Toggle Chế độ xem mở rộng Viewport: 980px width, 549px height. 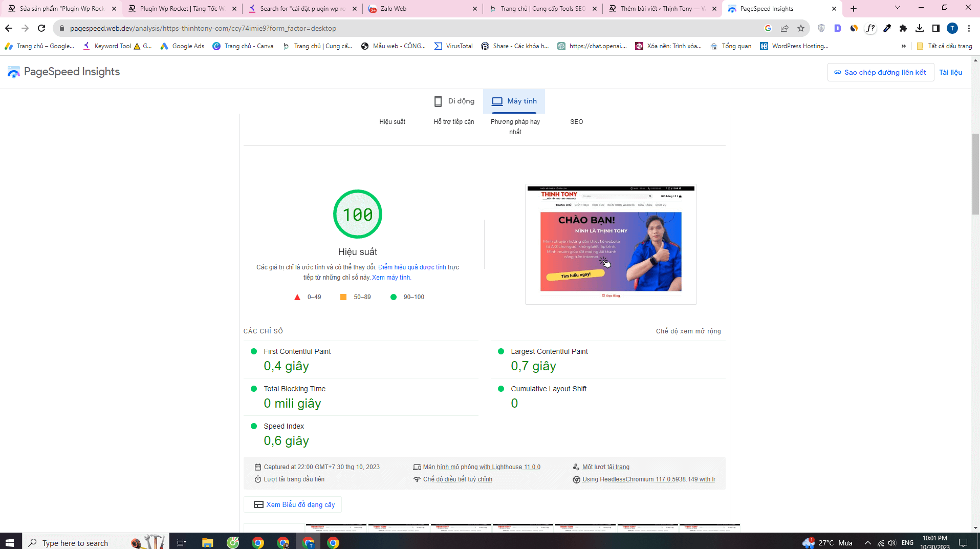(x=688, y=331)
